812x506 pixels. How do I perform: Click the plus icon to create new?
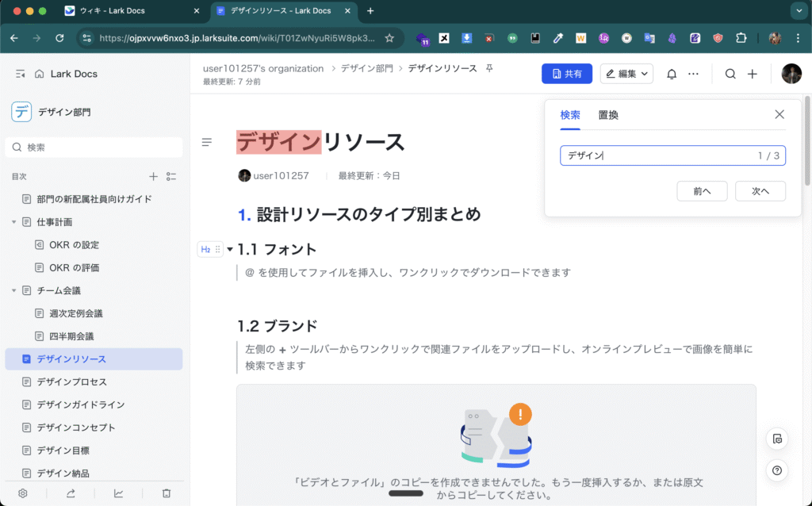tap(753, 74)
